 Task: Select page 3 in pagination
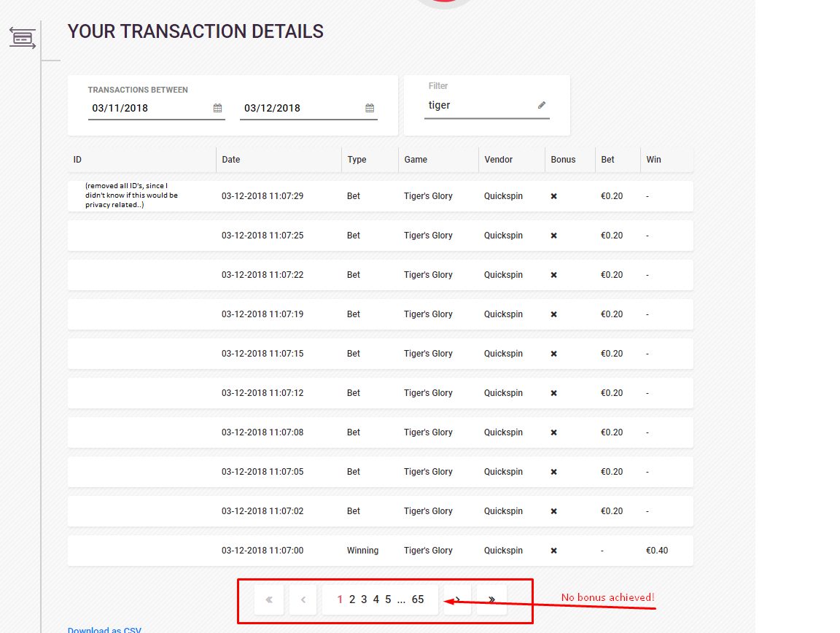coord(364,599)
